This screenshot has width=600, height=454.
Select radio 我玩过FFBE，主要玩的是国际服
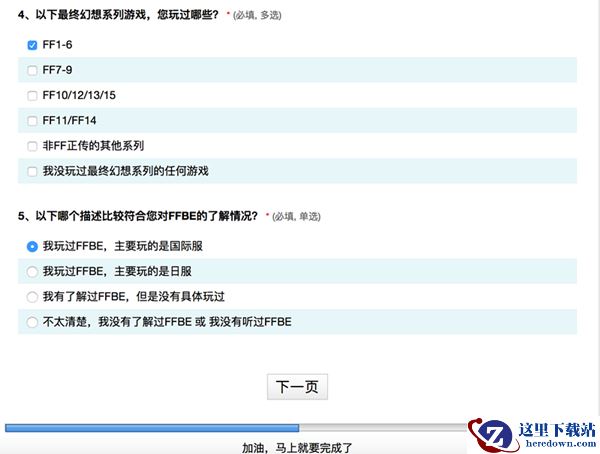coord(33,246)
